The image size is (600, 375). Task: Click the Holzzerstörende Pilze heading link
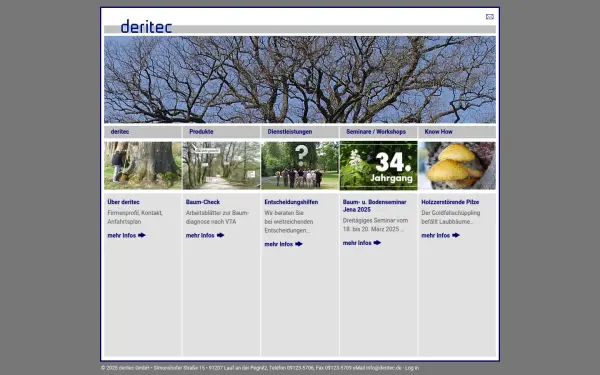(x=450, y=202)
